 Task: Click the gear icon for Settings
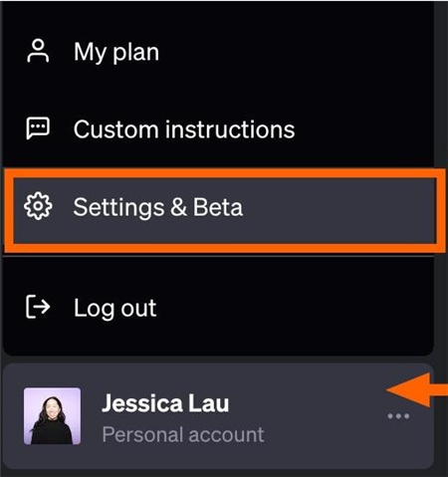(x=38, y=206)
